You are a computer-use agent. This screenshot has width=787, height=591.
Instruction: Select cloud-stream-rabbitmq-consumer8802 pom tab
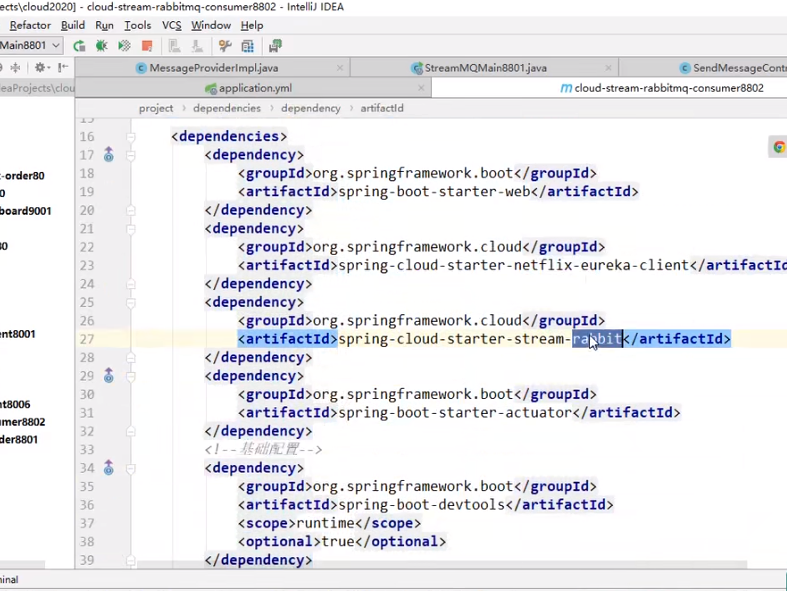coord(669,88)
